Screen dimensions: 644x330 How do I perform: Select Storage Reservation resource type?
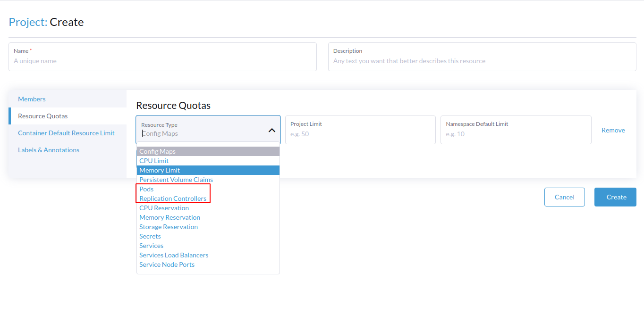[169, 227]
